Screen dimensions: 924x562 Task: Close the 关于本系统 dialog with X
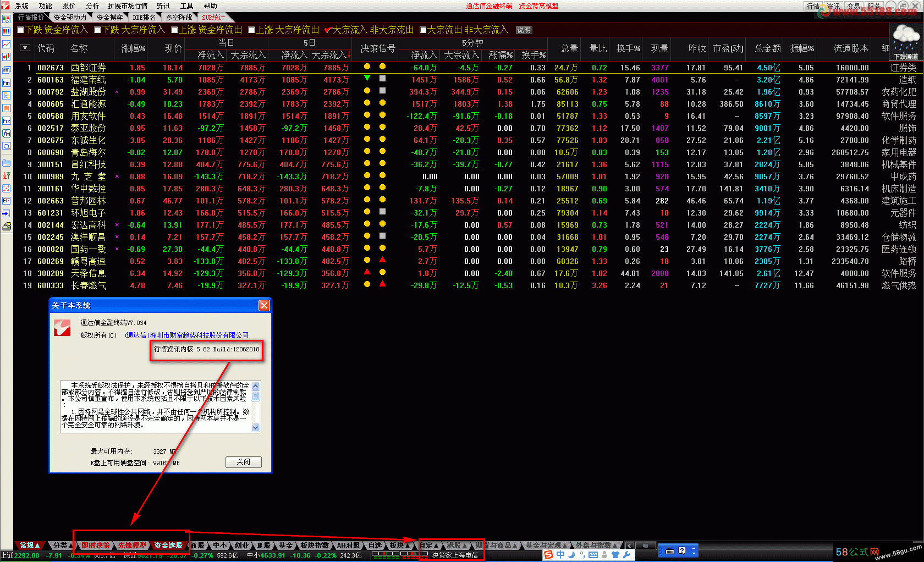tap(265, 305)
